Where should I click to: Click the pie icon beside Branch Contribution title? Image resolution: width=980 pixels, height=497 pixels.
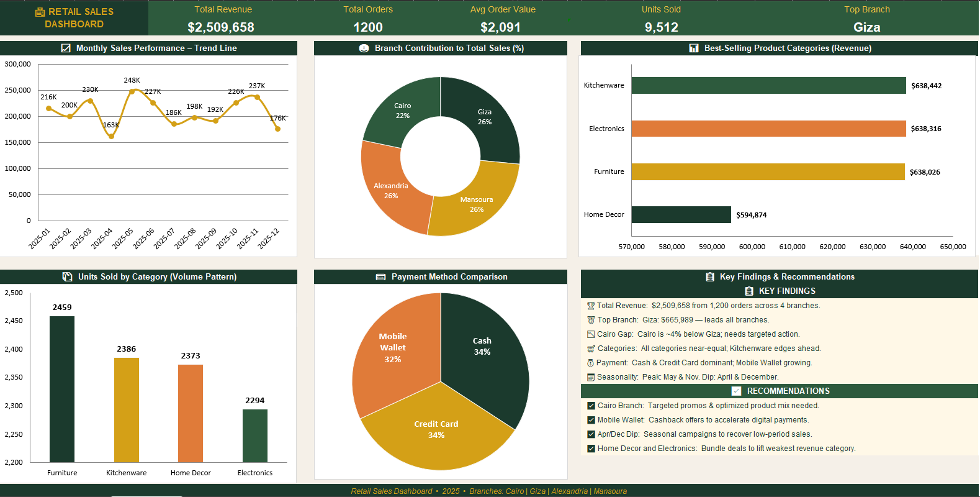coord(364,48)
